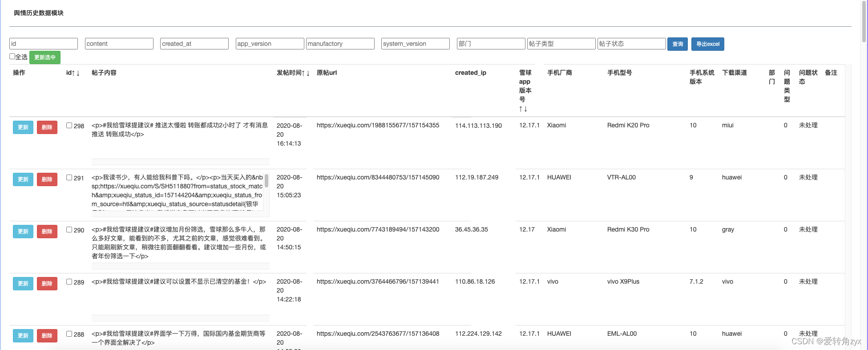This screenshot has height=350, width=868.
Task: Click 删除 button for row 290
Action: point(47,232)
